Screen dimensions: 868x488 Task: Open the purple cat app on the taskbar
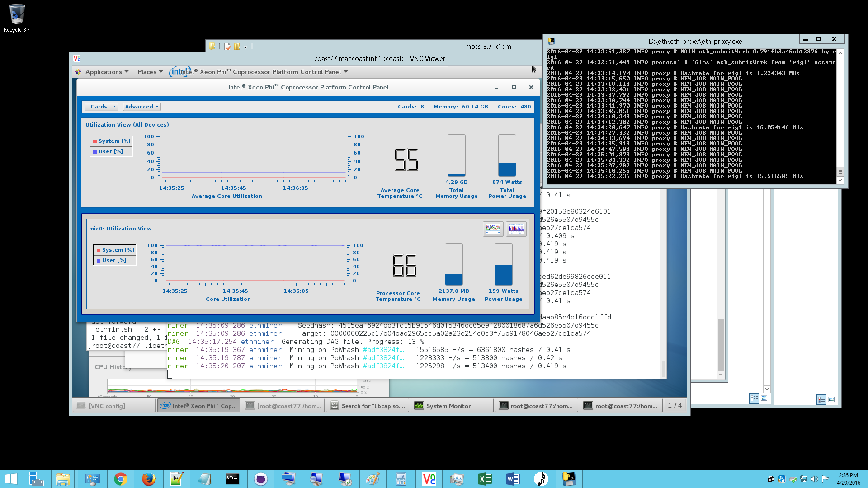[x=260, y=479]
